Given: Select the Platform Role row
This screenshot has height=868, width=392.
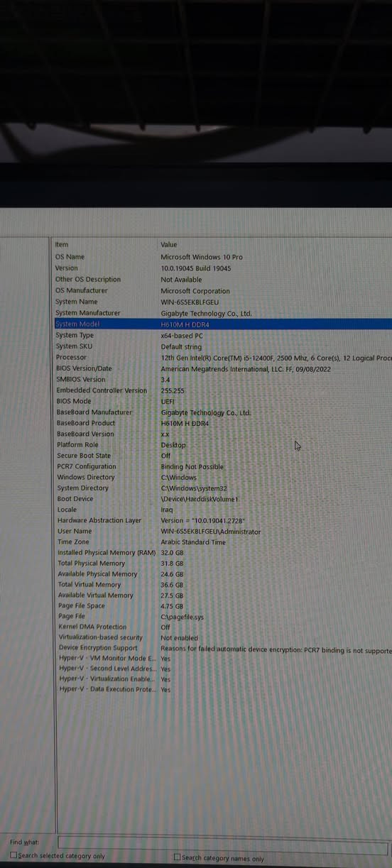Looking at the screenshot, I should (222, 445).
